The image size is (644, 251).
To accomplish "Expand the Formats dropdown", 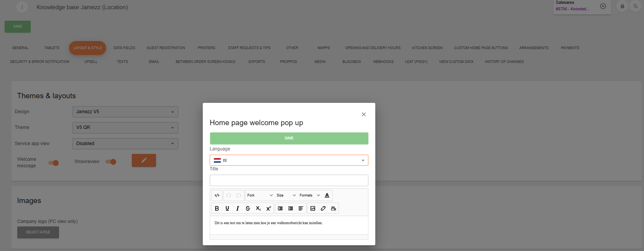I will pos(309,195).
